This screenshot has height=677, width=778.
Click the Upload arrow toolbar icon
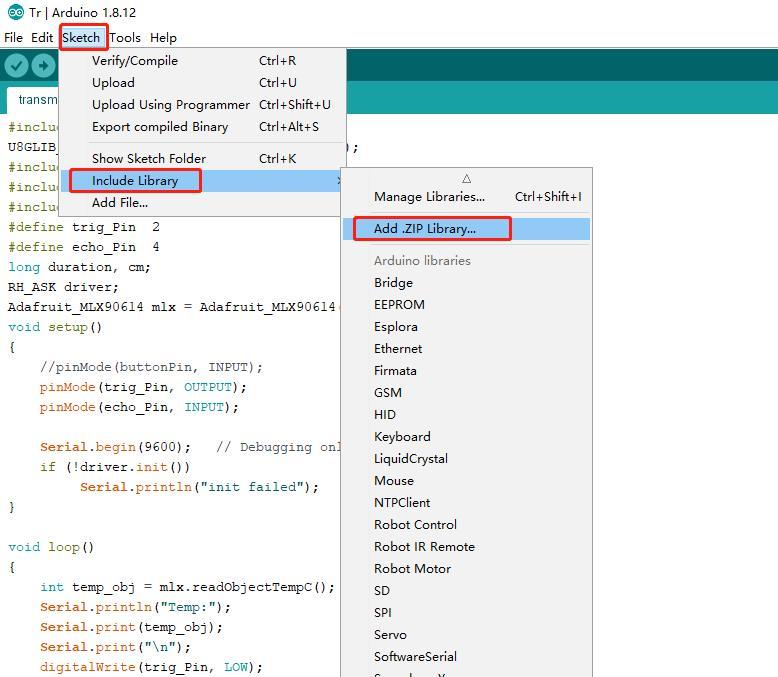pyautogui.click(x=44, y=66)
